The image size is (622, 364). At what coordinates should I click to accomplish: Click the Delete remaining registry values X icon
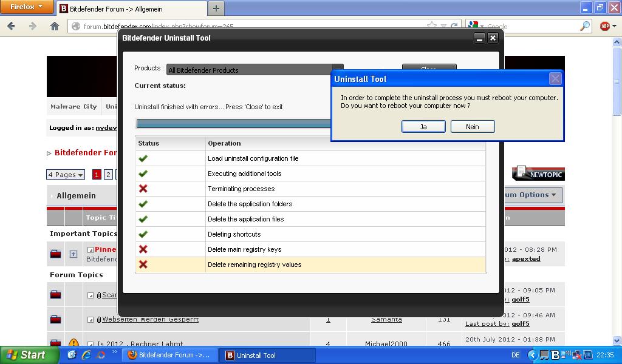pos(143,264)
